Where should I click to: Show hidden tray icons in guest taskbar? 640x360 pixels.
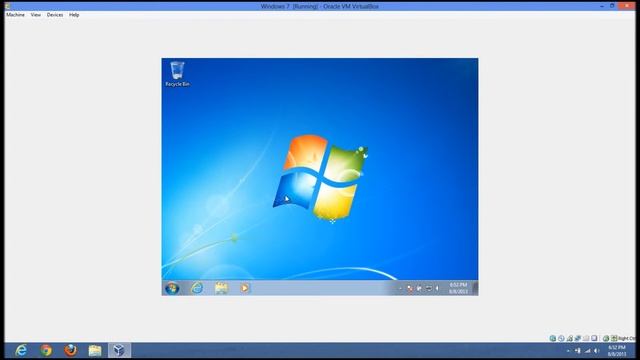pos(400,288)
